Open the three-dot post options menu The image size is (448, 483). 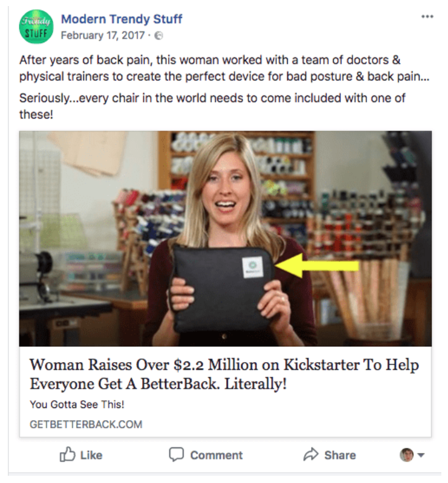[x=427, y=16]
